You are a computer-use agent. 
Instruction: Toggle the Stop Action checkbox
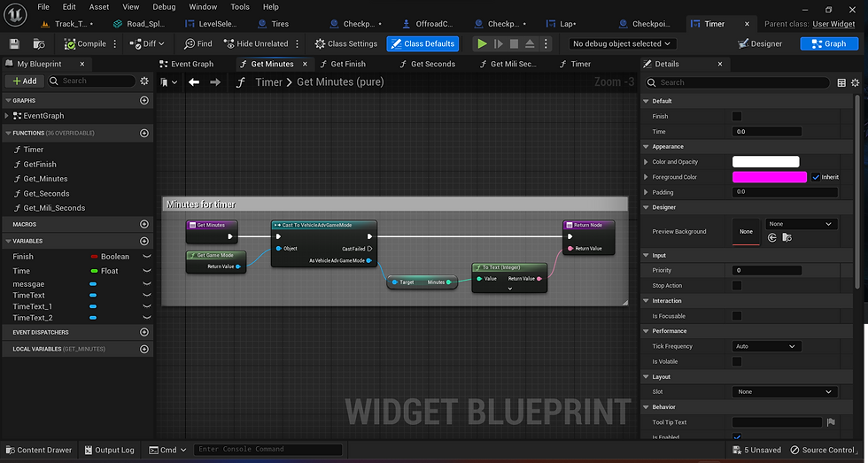[737, 285]
